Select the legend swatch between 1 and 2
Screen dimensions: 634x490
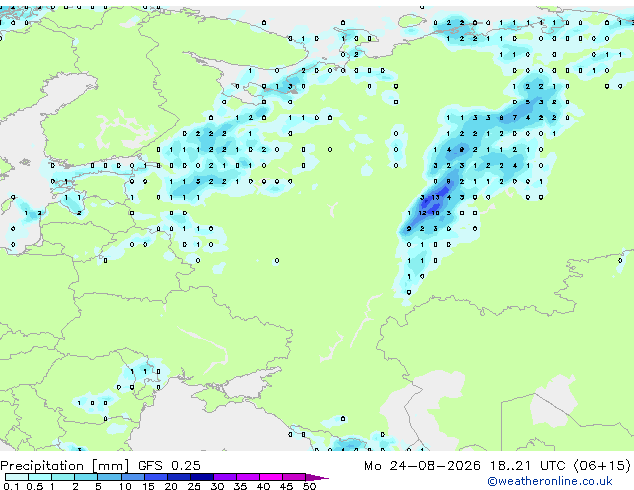63,477
